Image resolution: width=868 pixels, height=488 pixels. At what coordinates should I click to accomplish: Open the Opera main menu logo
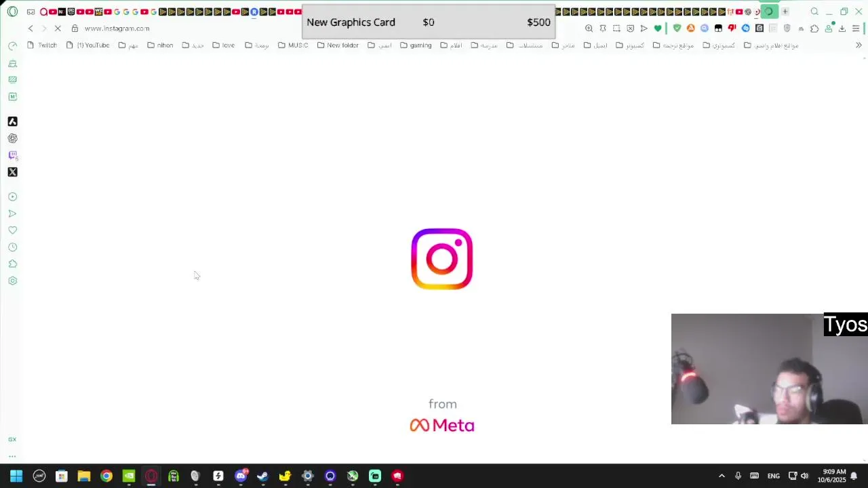[x=12, y=12]
